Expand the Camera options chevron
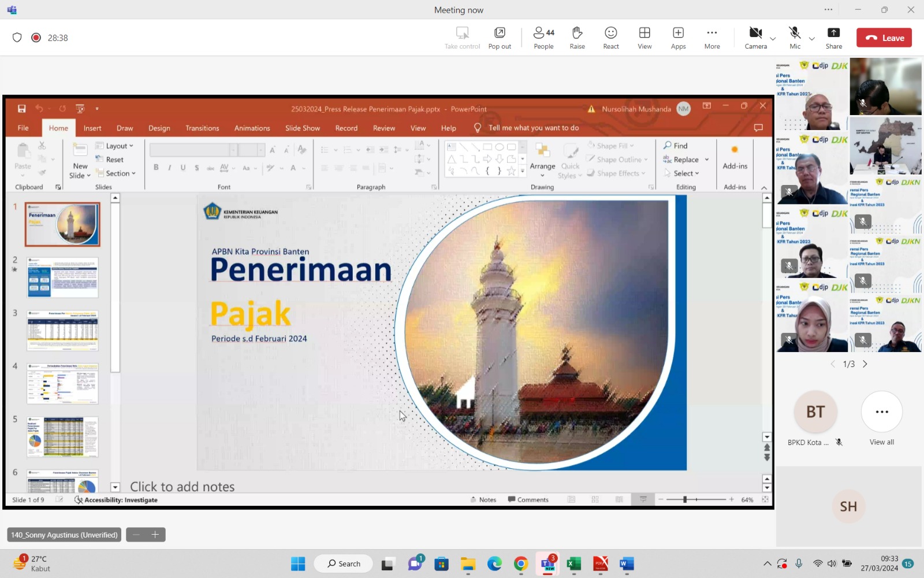The image size is (924, 578). tap(773, 39)
